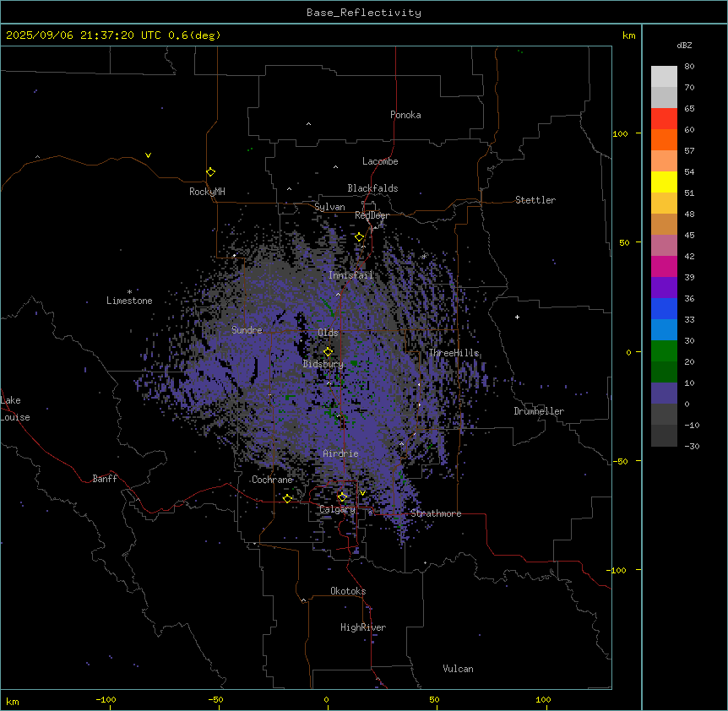The width and height of the screenshot is (728, 711).
Task: Click the Base_Reflectivity title
Action: coord(364,13)
